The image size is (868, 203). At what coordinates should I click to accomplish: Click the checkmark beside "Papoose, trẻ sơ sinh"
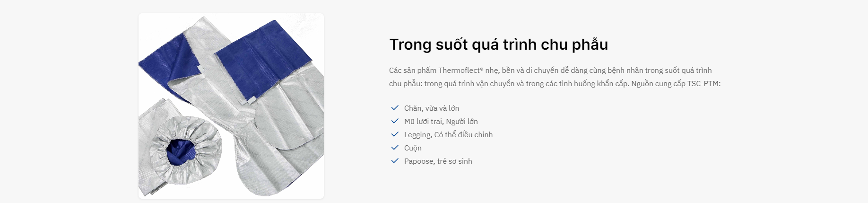[395, 161]
